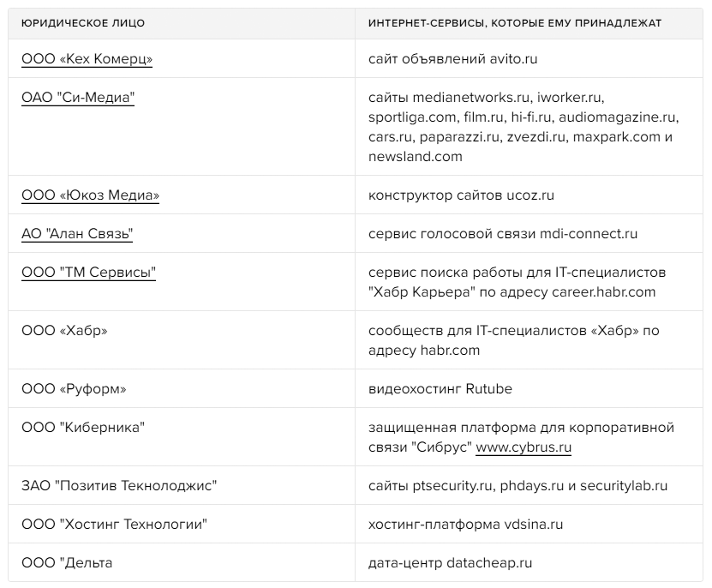Open the www.cybrus.ru link
Screen dimensions: 712x588
tap(524, 447)
